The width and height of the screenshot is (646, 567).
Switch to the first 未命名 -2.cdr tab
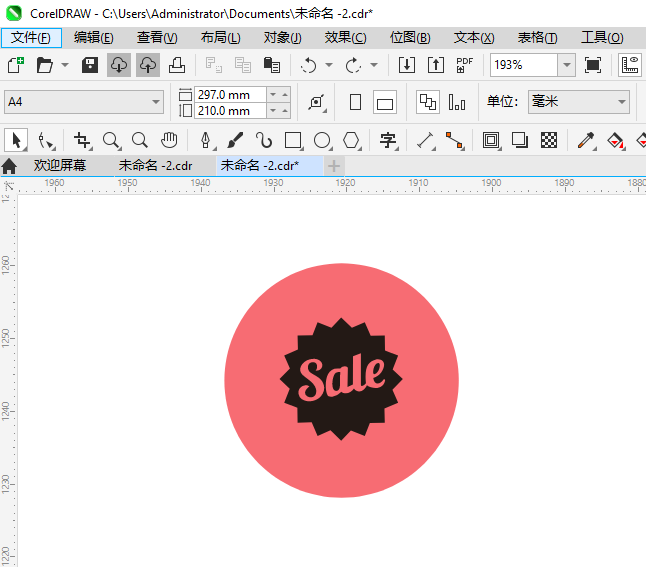click(156, 166)
